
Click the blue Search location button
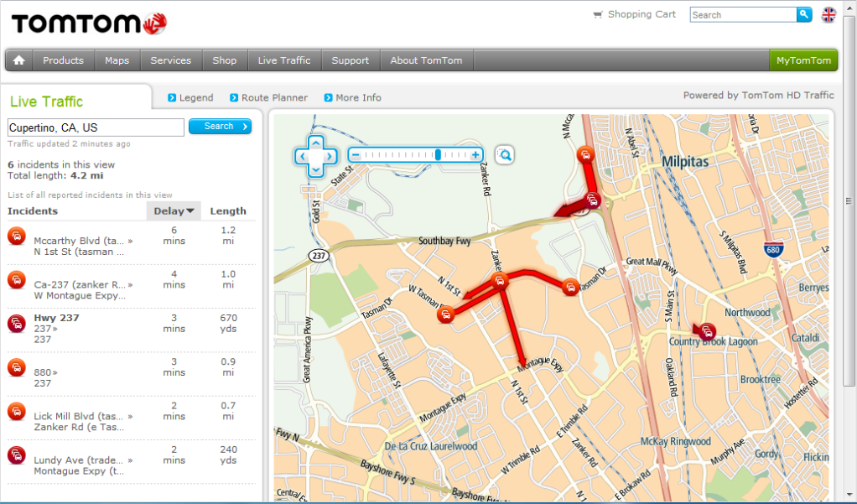click(221, 127)
